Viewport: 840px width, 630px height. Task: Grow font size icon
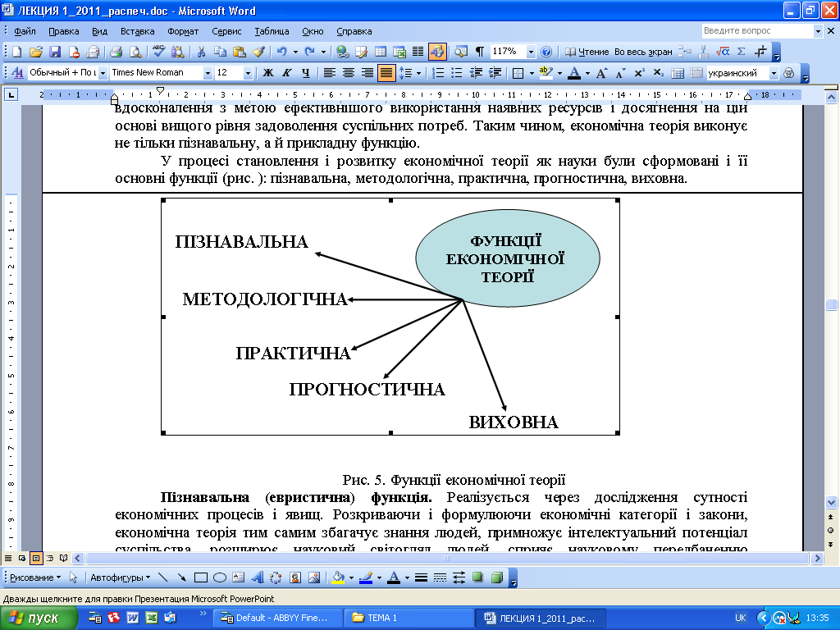601,73
